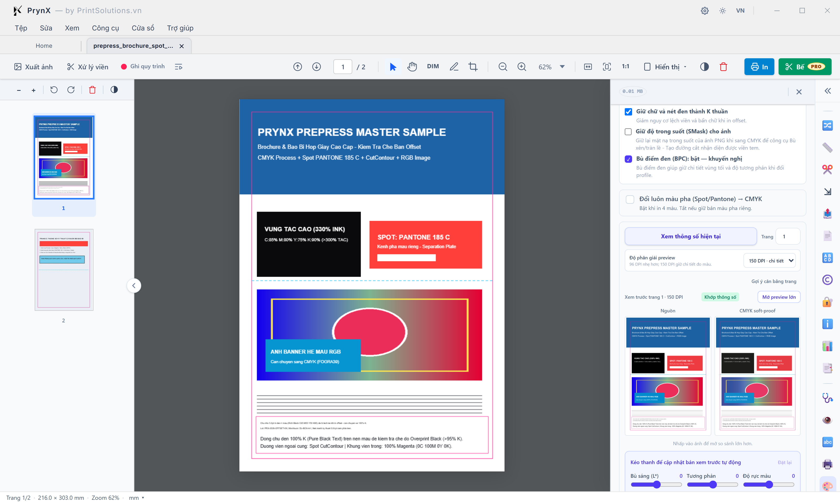Open the mm units dropdown in status bar
Image resolution: width=840 pixels, height=504 pixels.
pyautogui.click(x=136, y=497)
